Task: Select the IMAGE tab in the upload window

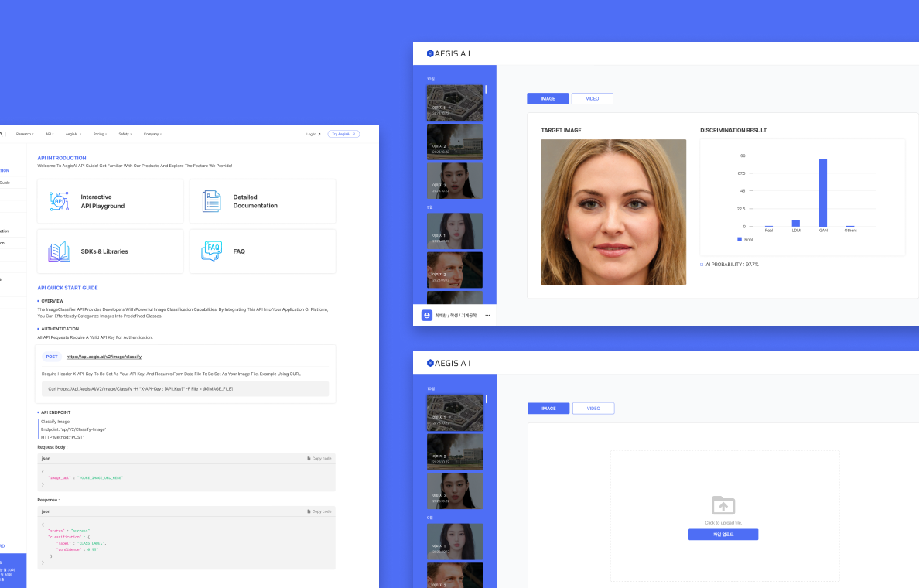Action: pyautogui.click(x=548, y=409)
